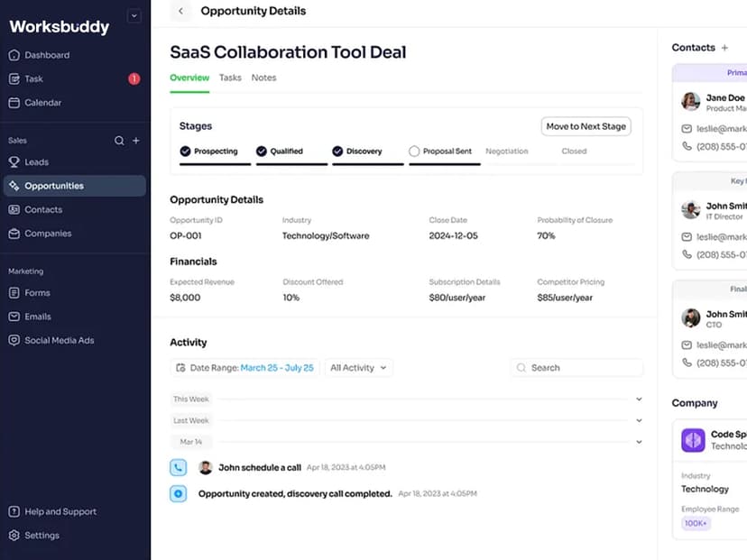Toggle the Prospecting stage checkmark
This screenshot has height=560, width=747.
[185, 151]
